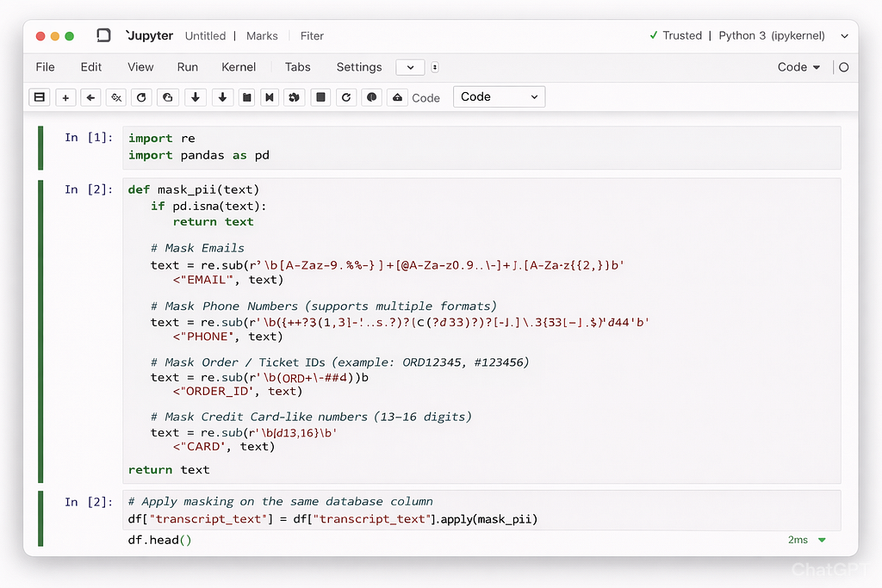Open the File menu

[x=45, y=67]
